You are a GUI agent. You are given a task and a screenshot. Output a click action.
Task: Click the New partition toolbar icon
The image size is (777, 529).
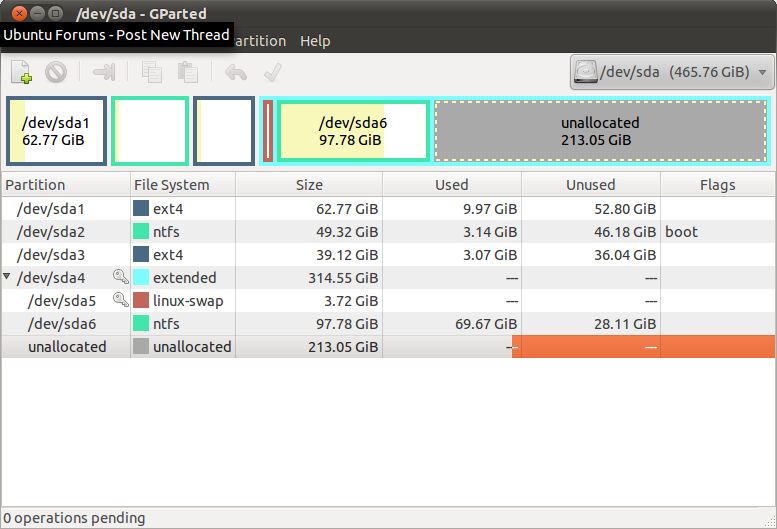coord(22,72)
